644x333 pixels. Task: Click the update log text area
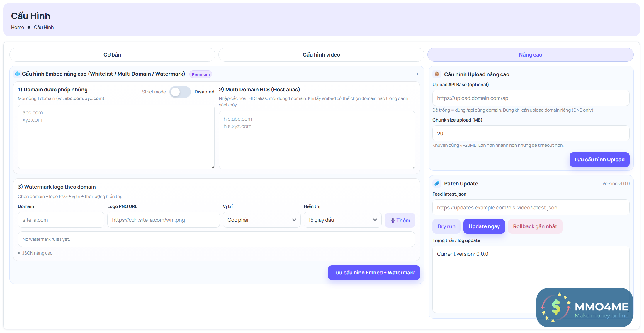pyautogui.click(x=531, y=279)
